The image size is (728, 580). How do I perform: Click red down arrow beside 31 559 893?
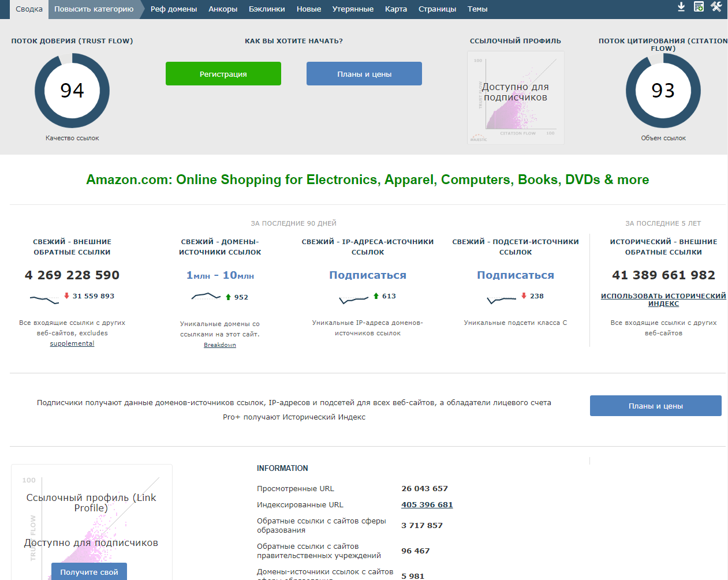click(66, 295)
